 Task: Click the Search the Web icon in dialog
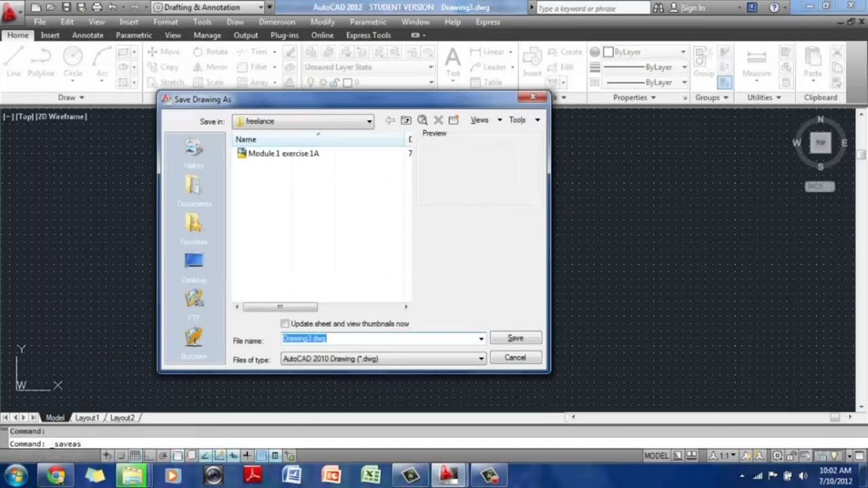point(422,120)
